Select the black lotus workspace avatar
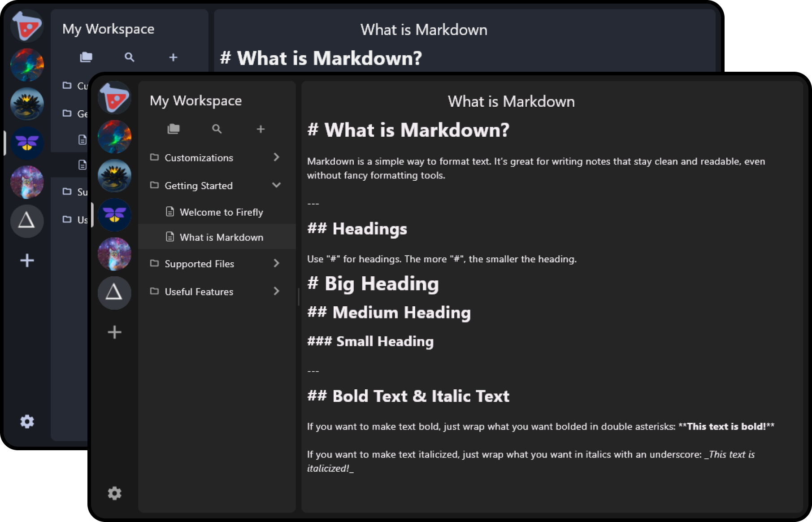The width and height of the screenshot is (812, 522). [x=114, y=176]
